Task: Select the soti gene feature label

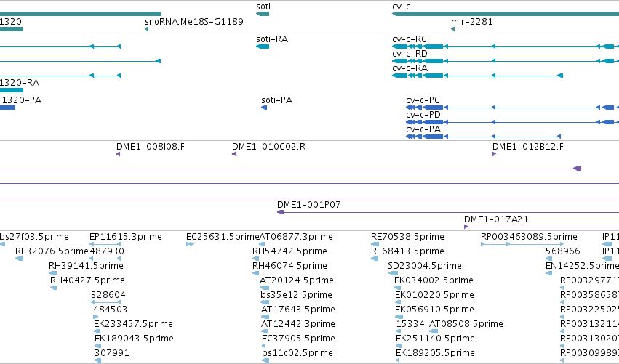Action: click(x=263, y=7)
